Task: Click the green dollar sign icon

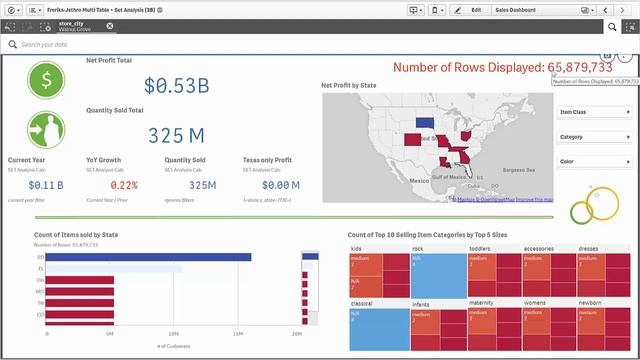Action: 46,80
